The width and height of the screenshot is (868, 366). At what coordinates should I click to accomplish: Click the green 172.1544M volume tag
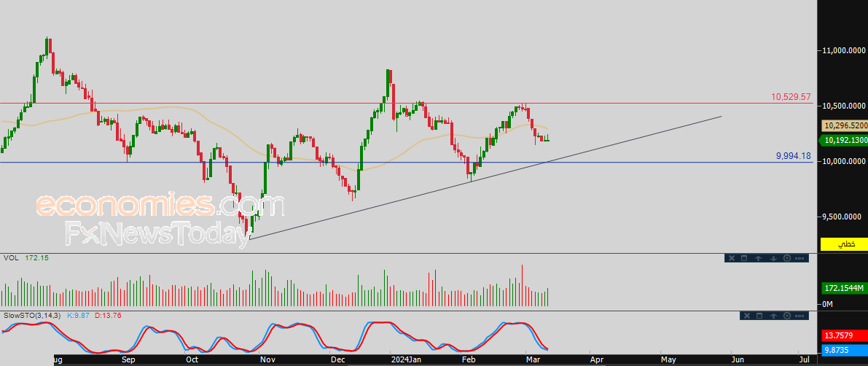click(x=843, y=288)
